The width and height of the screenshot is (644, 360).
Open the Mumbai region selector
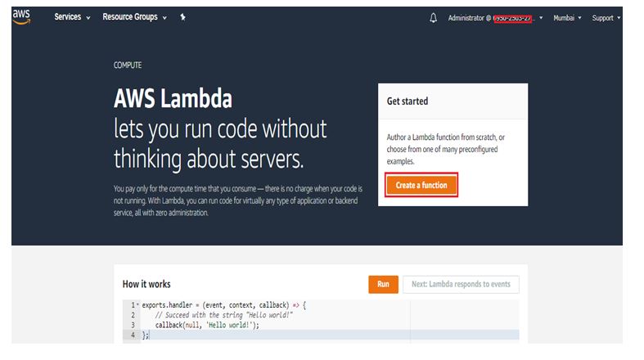[x=567, y=18]
